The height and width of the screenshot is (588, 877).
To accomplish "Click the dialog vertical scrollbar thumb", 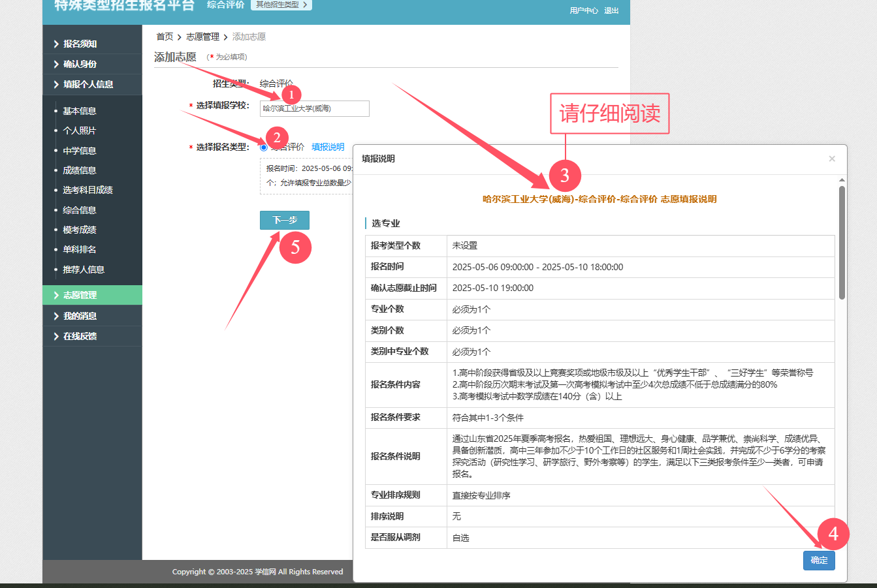I will coord(842,242).
